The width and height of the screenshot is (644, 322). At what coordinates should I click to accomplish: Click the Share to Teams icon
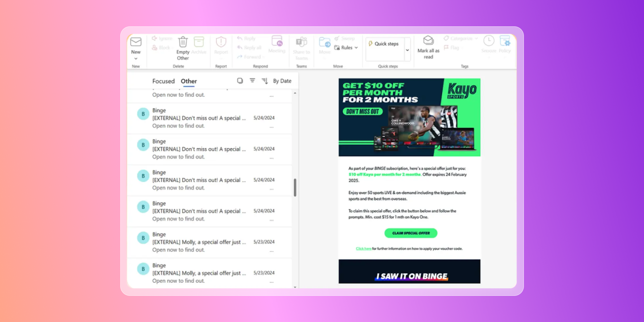pos(302,42)
